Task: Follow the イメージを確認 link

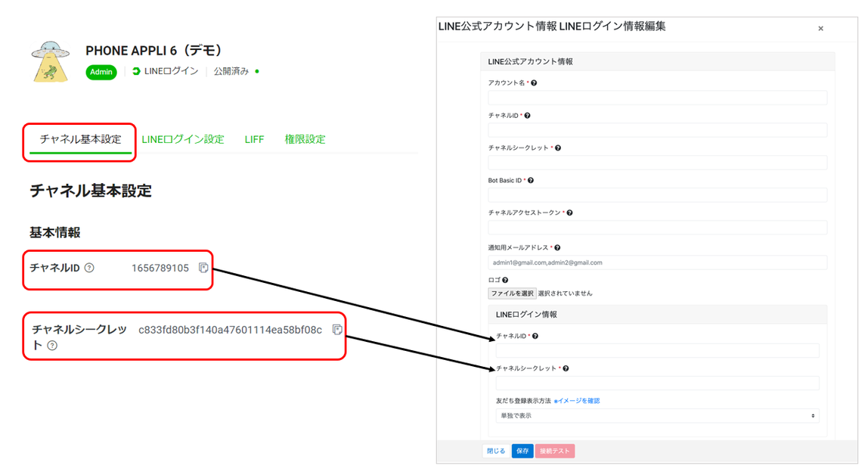Action: [578, 401]
